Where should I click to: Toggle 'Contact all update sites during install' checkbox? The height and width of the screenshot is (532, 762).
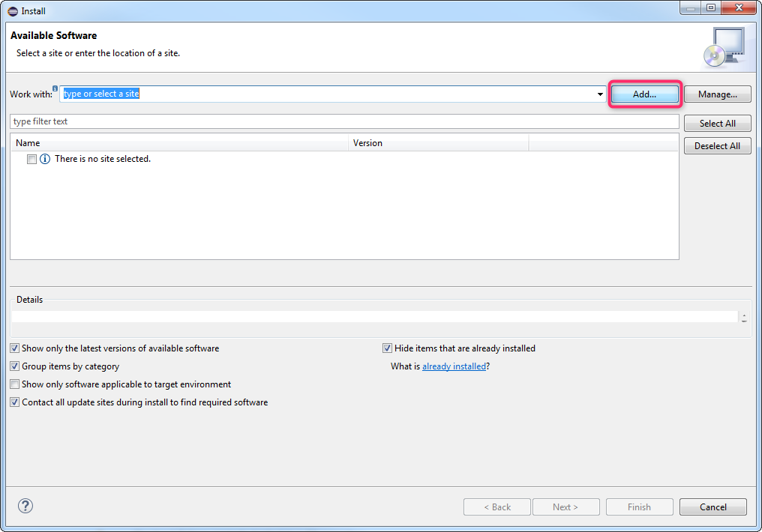(x=15, y=402)
